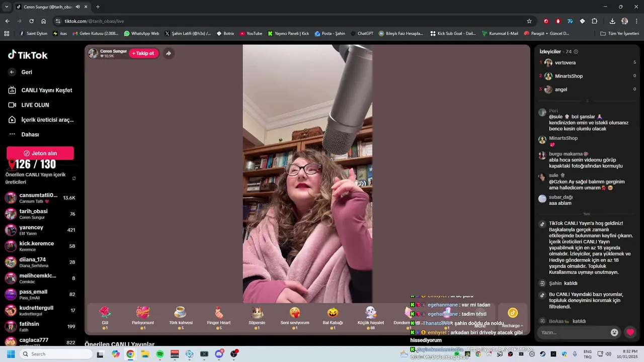Open browser home page
This screenshot has height=362, width=644.
click(44, 21)
